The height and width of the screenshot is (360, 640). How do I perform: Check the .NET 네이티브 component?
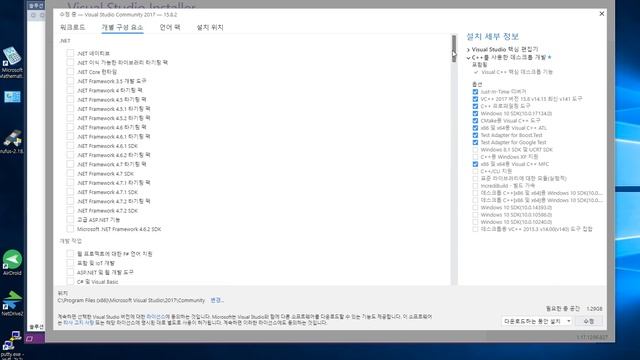(70, 53)
